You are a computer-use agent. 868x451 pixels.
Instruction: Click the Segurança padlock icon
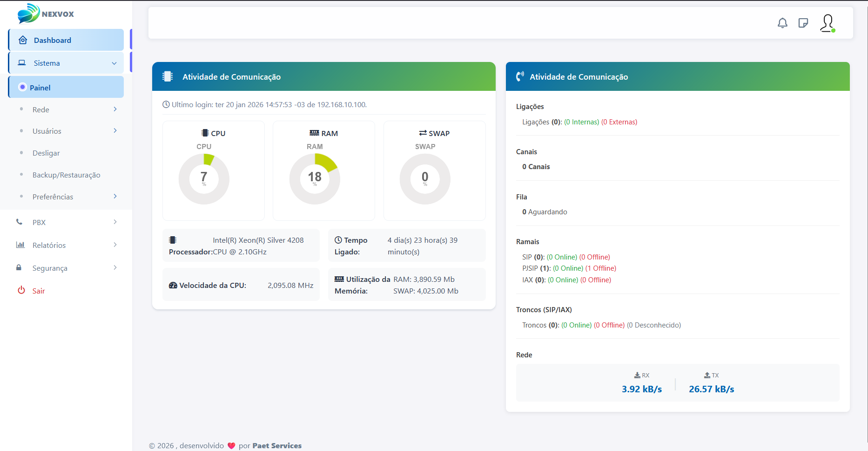click(x=19, y=267)
